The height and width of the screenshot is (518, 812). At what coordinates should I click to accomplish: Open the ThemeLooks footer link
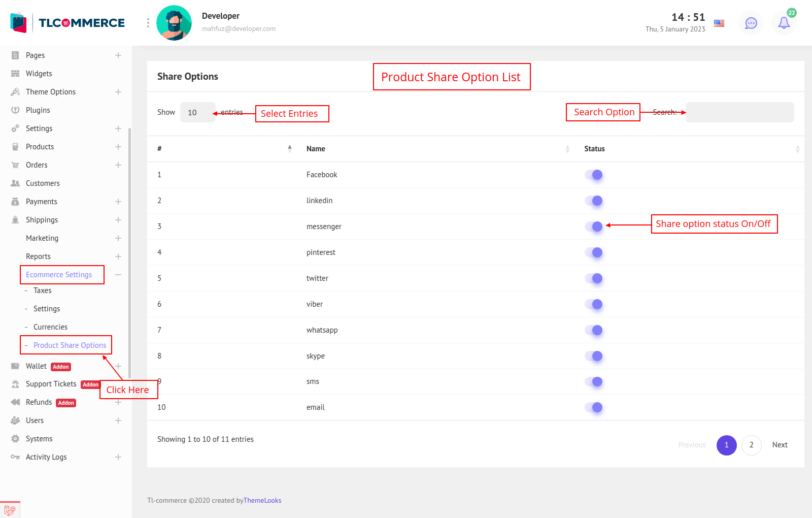[262, 500]
